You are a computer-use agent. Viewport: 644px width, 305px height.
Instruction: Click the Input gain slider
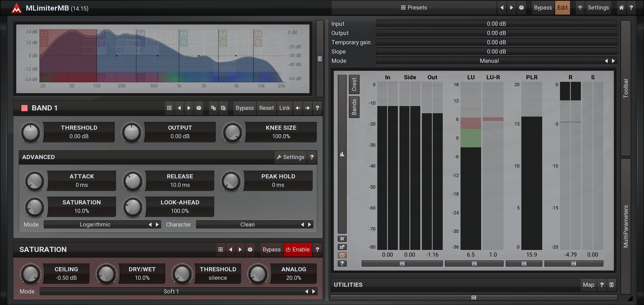tap(496, 24)
